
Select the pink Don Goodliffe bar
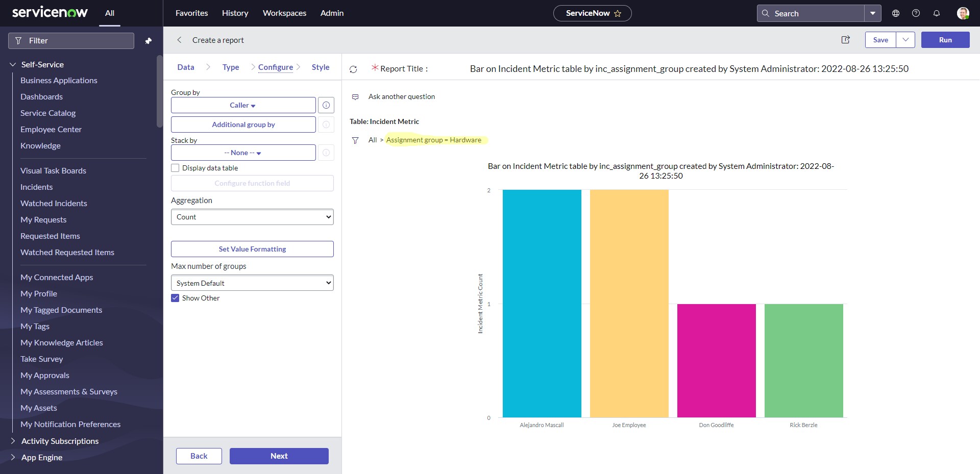point(716,361)
